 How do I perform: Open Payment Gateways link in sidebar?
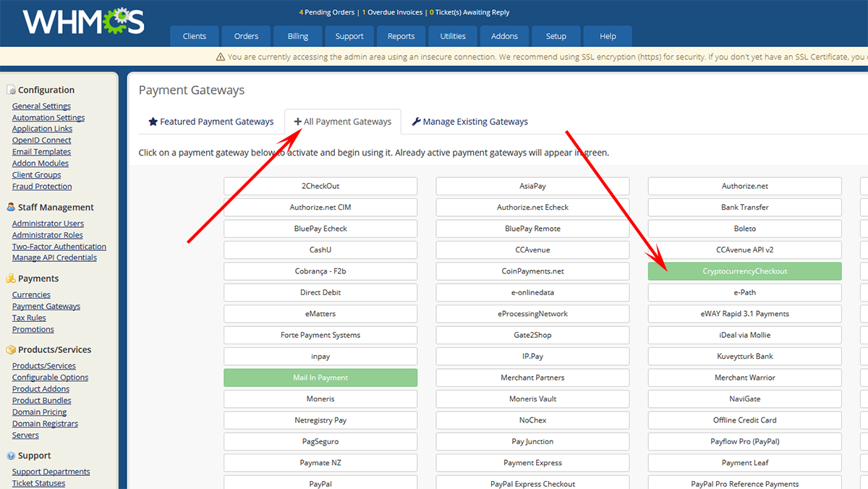click(46, 307)
